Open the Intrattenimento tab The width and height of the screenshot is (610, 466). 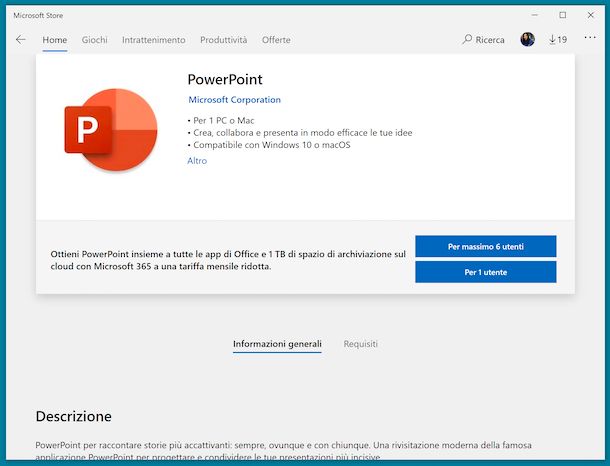154,40
